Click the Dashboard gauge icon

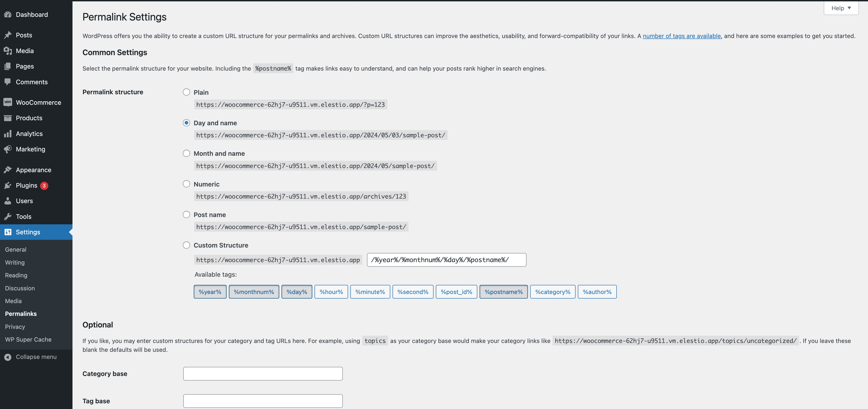(x=8, y=15)
